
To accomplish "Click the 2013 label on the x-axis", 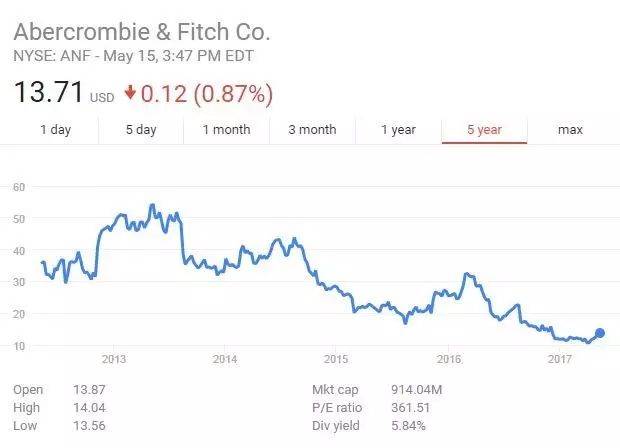I will [x=113, y=359].
